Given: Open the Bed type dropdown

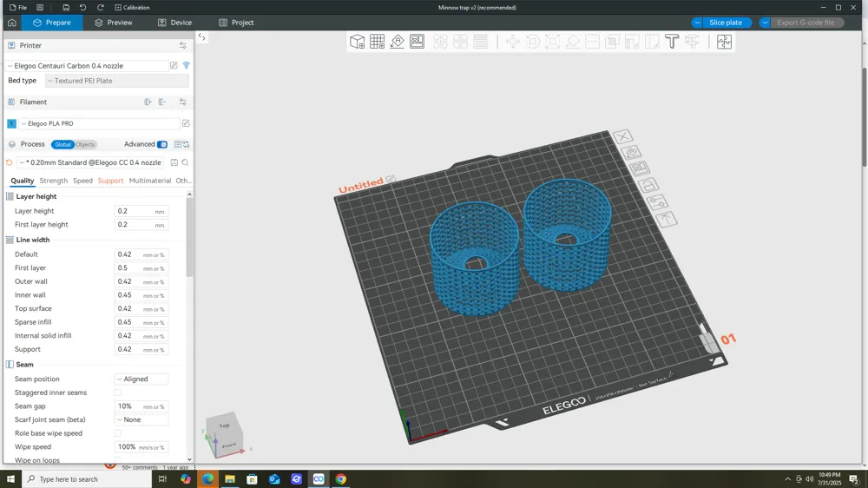Looking at the screenshot, I should (x=117, y=81).
